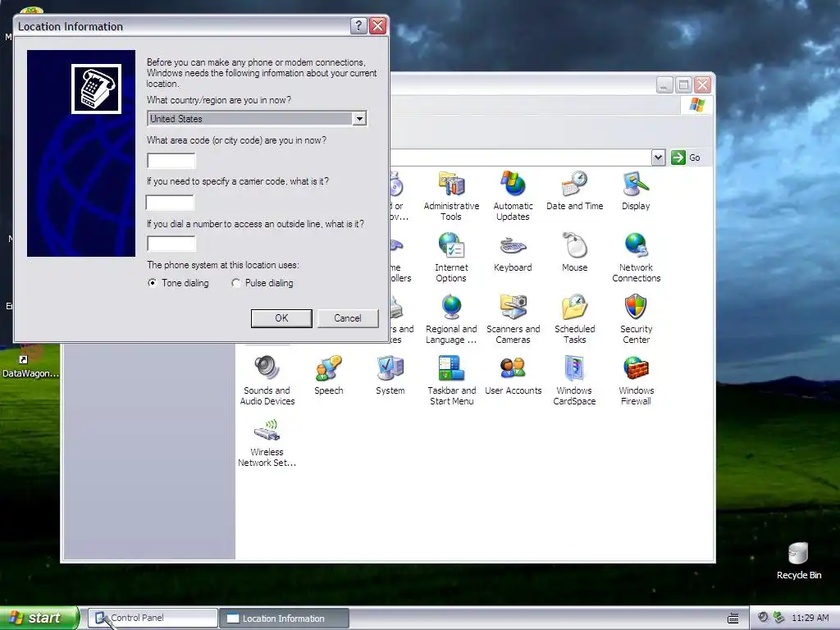Focus the carrier code input field

click(170, 203)
